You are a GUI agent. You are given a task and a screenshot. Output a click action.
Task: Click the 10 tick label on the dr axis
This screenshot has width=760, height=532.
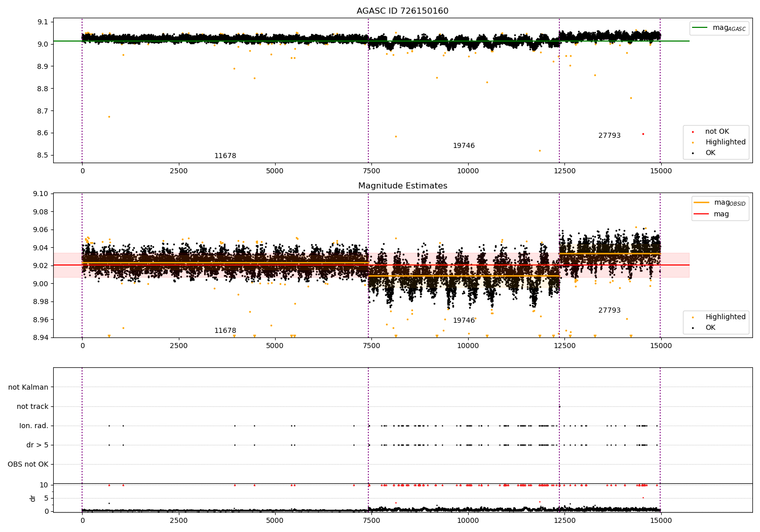(44, 485)
